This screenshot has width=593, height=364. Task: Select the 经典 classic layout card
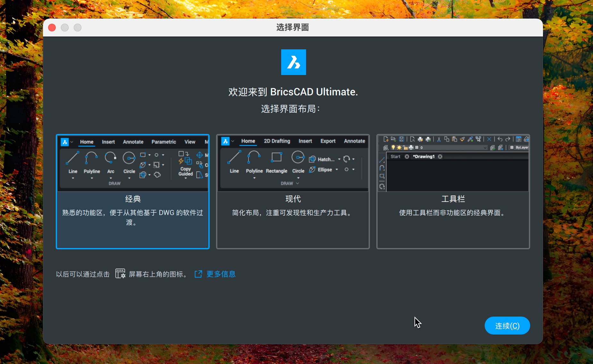click(133, 192)
